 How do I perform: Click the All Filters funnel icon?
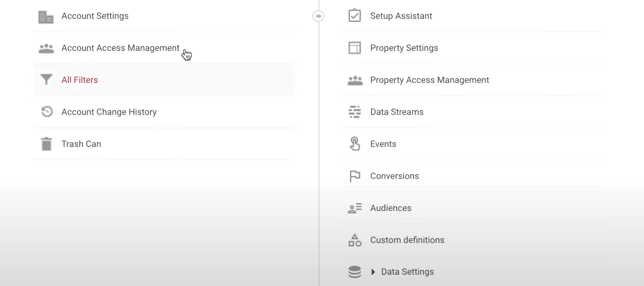[x=46, y=80]
